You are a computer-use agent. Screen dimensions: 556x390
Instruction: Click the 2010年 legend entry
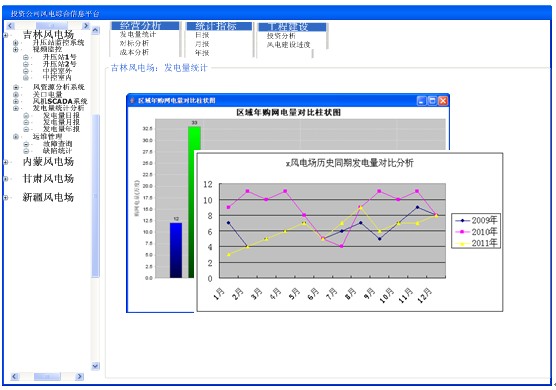[477, 232]
